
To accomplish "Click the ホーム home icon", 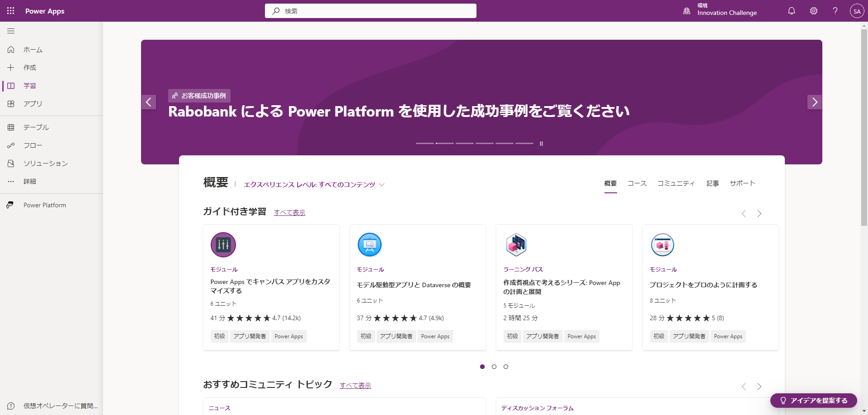I will [11, 50].
